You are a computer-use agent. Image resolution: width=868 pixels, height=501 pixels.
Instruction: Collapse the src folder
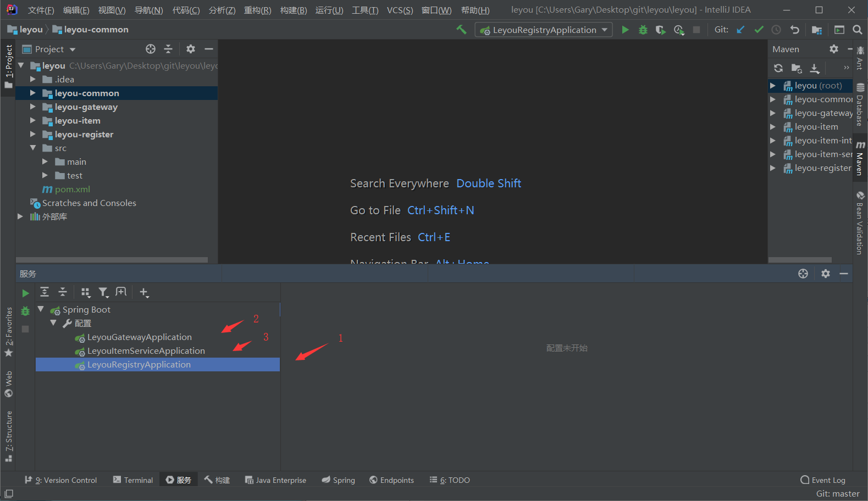click(33, 148)
